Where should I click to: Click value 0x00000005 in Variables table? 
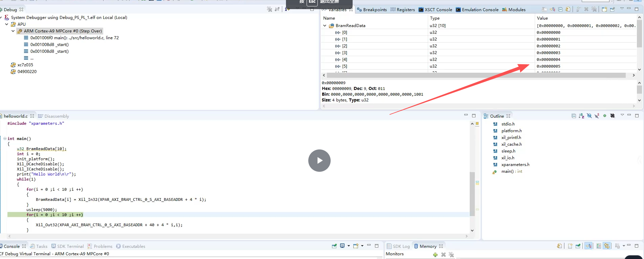[x=549, y=66]
